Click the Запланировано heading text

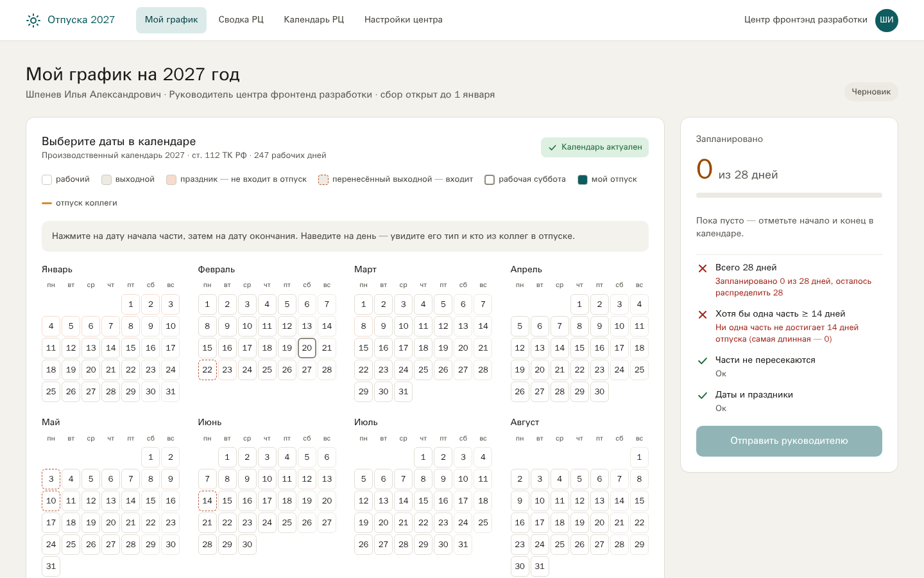coord(730,139)
